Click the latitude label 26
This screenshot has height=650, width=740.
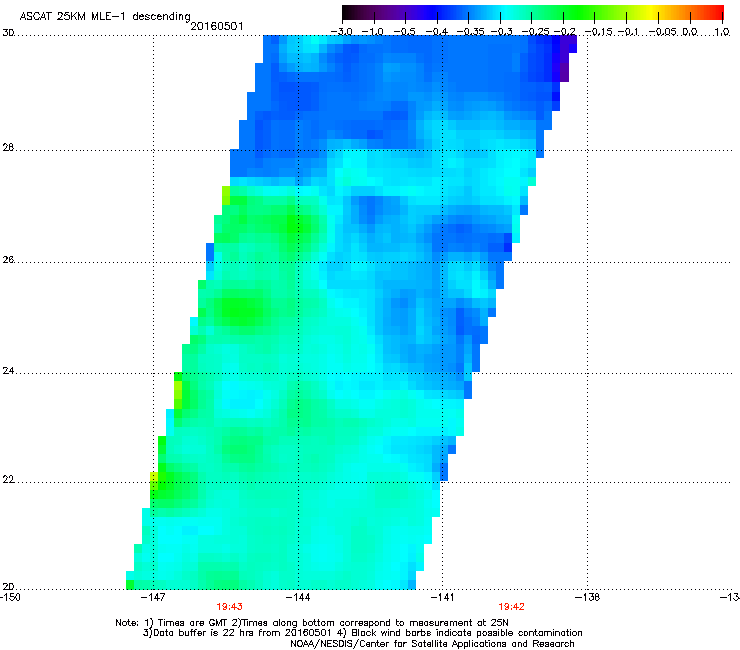tap(8, 260)
